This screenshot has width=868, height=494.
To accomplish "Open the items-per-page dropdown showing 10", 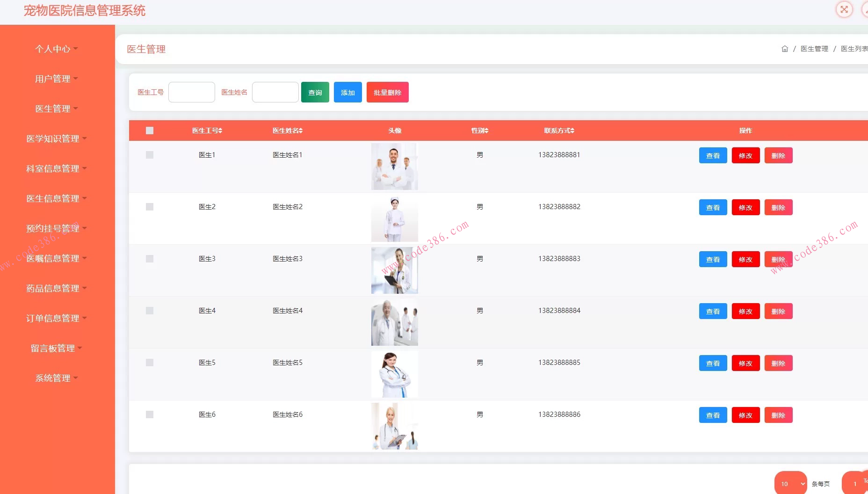I will coord(790,484).
